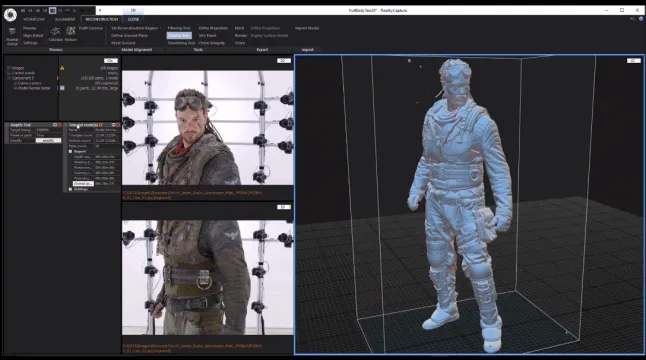Image resolution: width=646 pixels, height=360 pixels.
Task: Select the upper photo of man's face
Action: tap(208, 128)
